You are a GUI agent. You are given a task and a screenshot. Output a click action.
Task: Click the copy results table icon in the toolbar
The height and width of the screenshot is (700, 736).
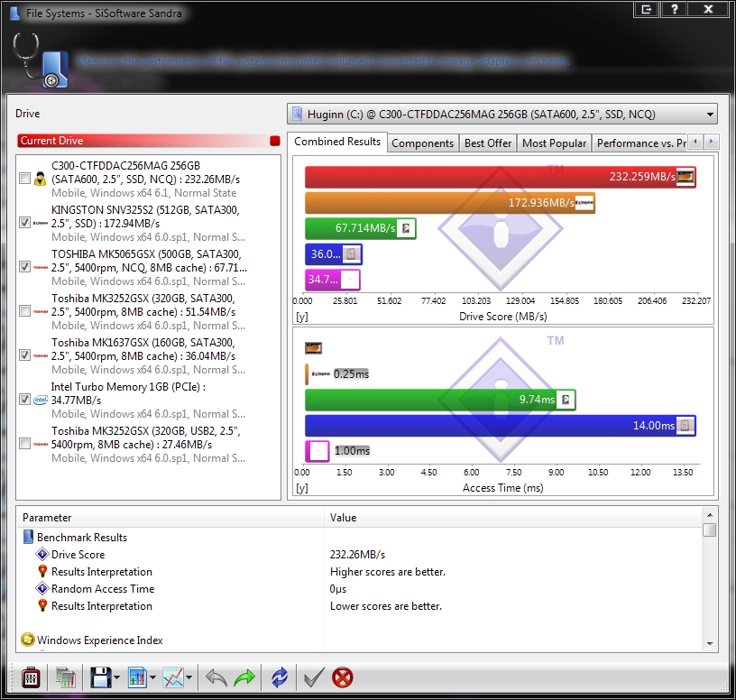point(66,677)
